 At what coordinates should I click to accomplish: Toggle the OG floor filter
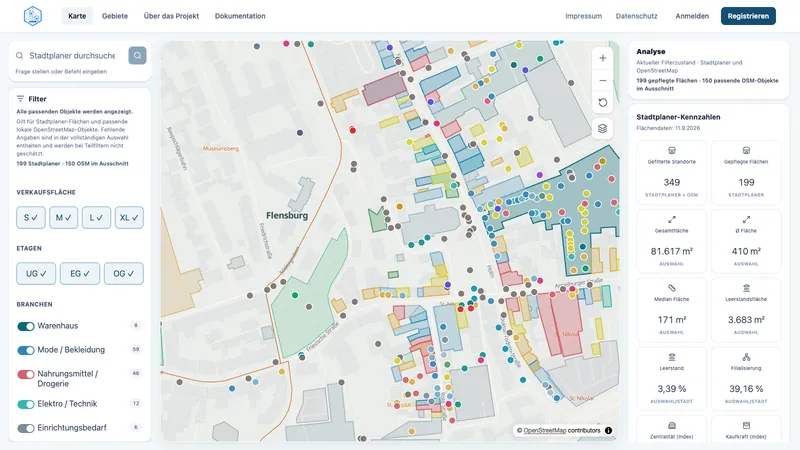pos(123,273)
